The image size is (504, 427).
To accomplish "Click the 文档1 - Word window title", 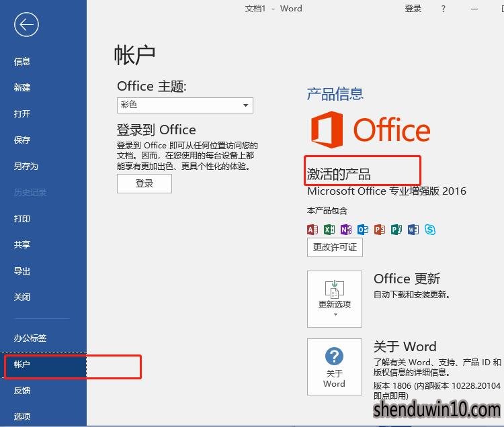I will click(x=274, y=9).
